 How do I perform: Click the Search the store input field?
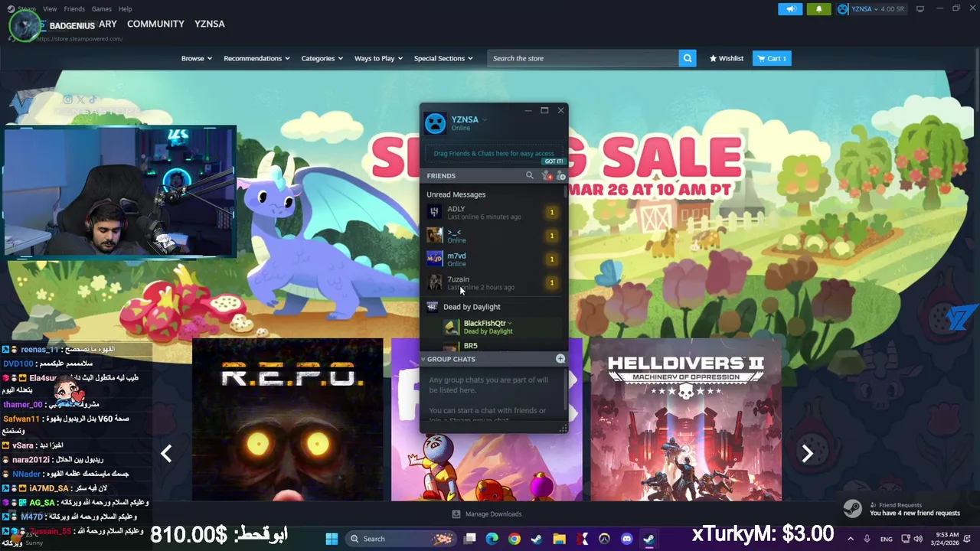tap(583, 58)
